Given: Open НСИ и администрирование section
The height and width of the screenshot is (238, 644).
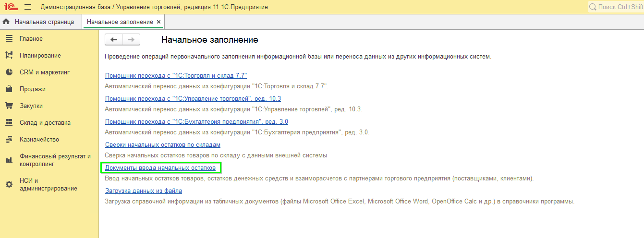Looking at the screenshot, I should tap(49, 185).
